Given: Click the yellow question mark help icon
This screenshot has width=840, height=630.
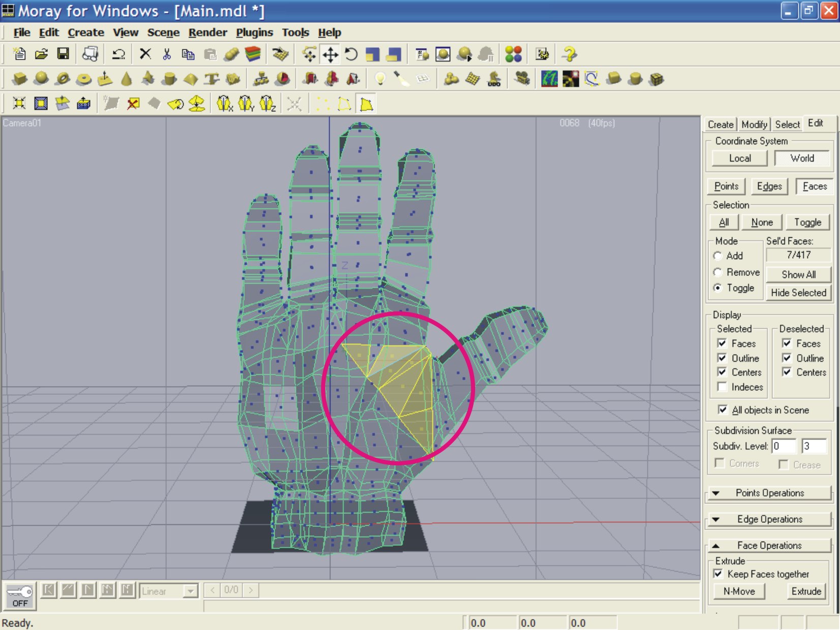Looking at the screenshot, I should (570, 54).
